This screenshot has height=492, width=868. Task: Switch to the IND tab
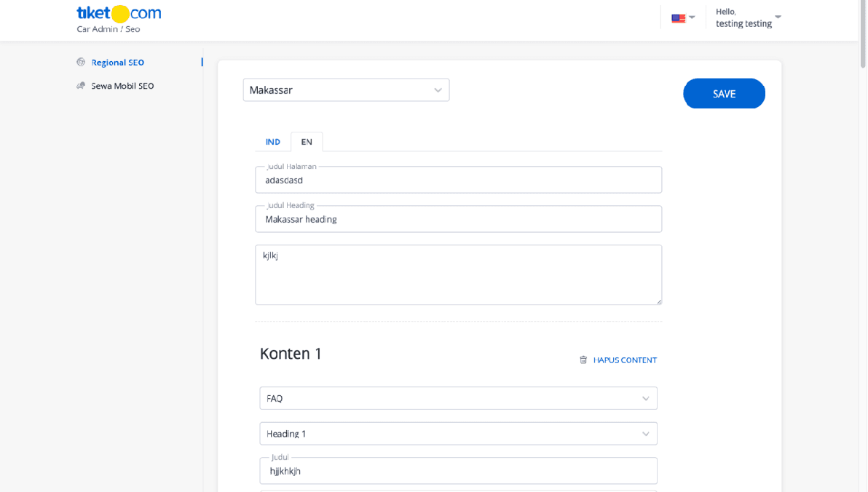(x=272, y=141)
